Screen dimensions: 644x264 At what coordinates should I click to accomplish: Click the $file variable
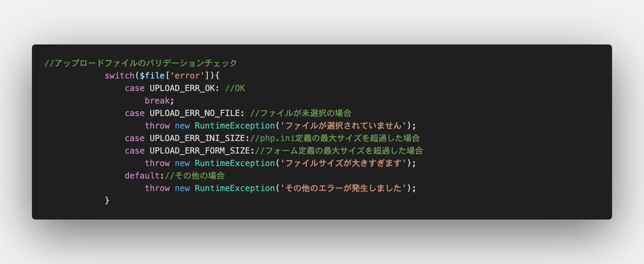coord(152,76)
